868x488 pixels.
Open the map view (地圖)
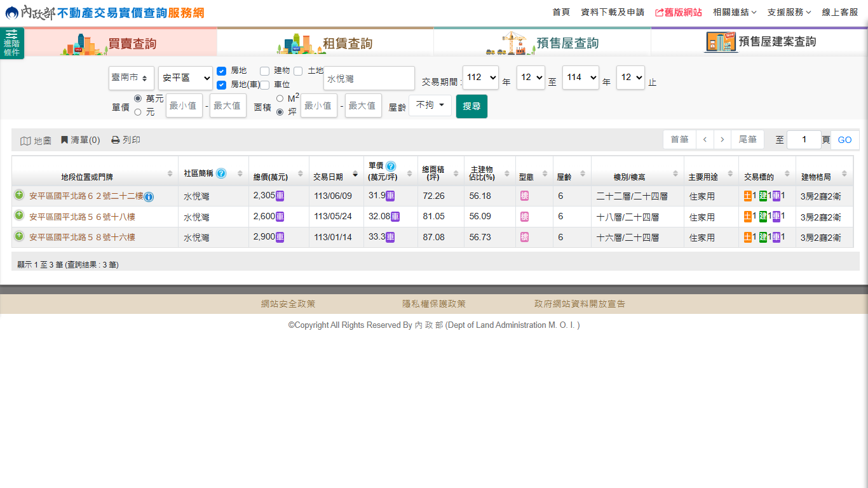click(36, 140)
